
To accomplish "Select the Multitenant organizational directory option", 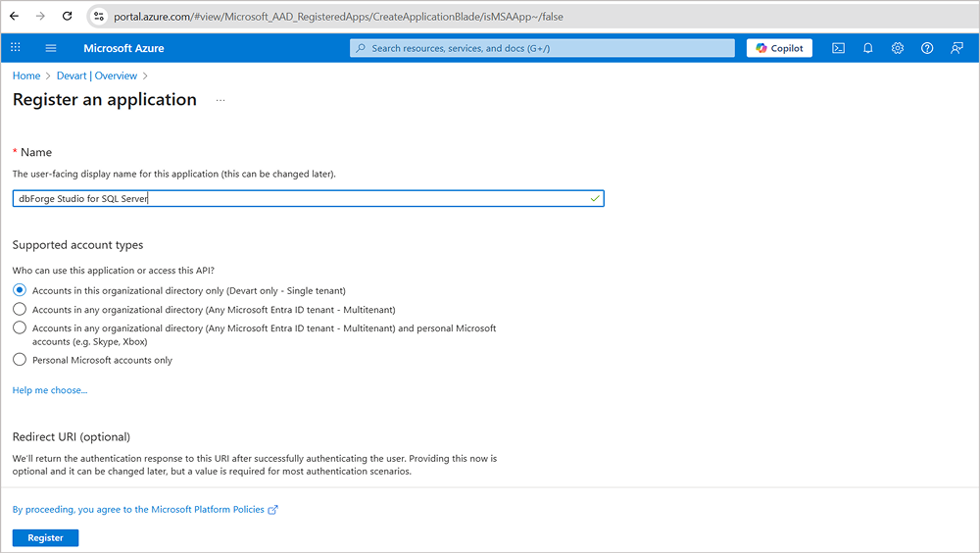I will coord(20,309).
